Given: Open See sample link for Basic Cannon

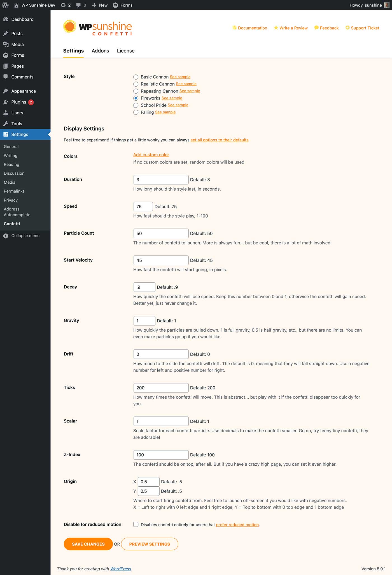Looking at the screenshot, I should pyautogui.click(x=180, y=77).
